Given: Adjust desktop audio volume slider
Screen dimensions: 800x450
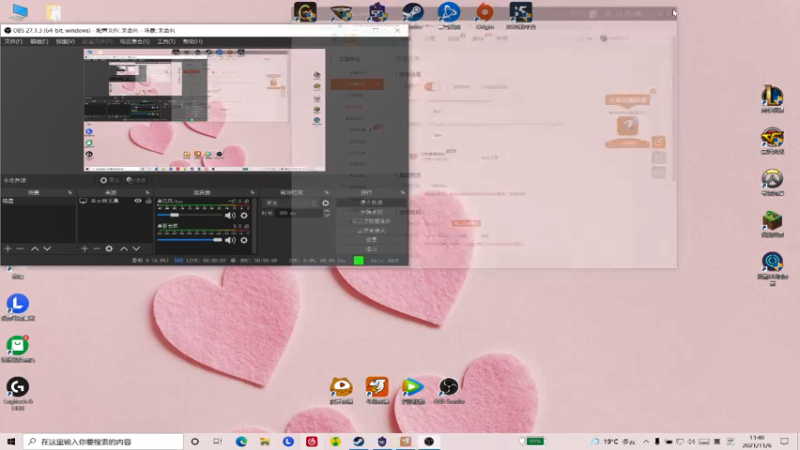Looking at the screenshot, I should [190, 240].
